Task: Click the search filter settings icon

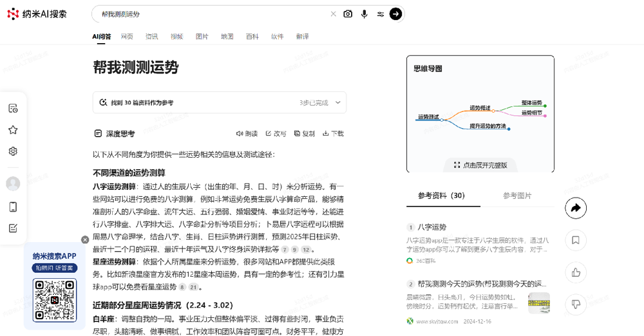Action: pos(381,14)
